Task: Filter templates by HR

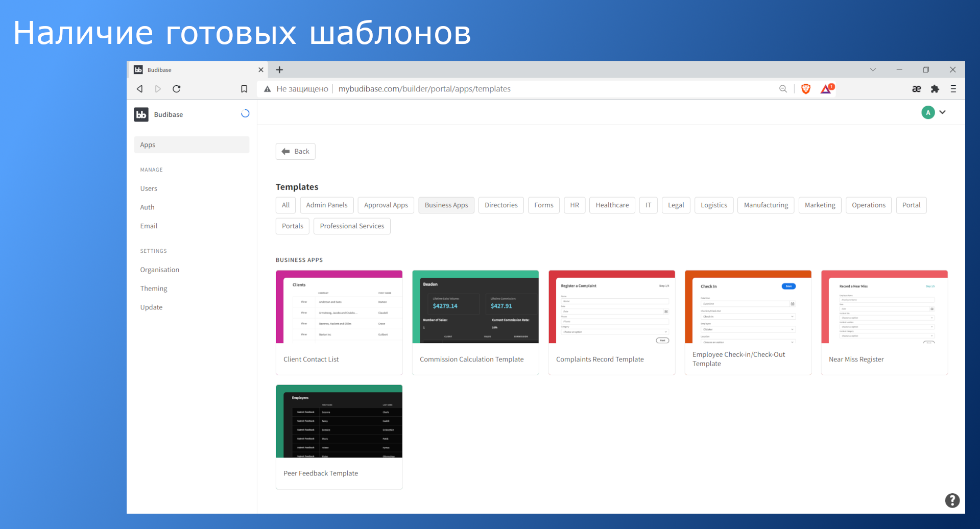Action: pyautogui.click(x=575, y=205)
